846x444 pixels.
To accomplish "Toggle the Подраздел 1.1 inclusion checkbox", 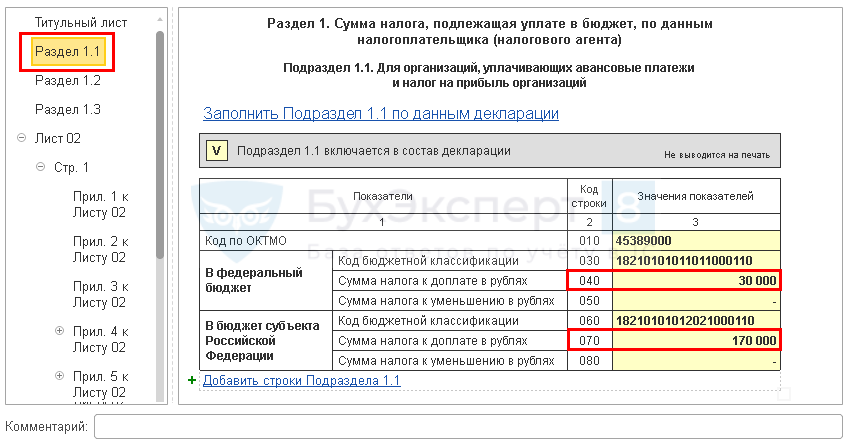I will tap(216, 151).
